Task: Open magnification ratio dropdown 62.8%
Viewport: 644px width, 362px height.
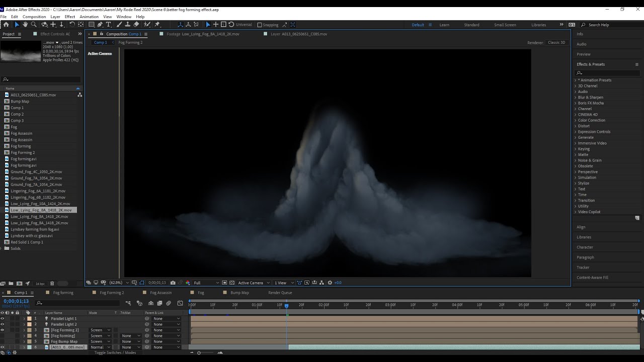Action: (x=119, y=283)
